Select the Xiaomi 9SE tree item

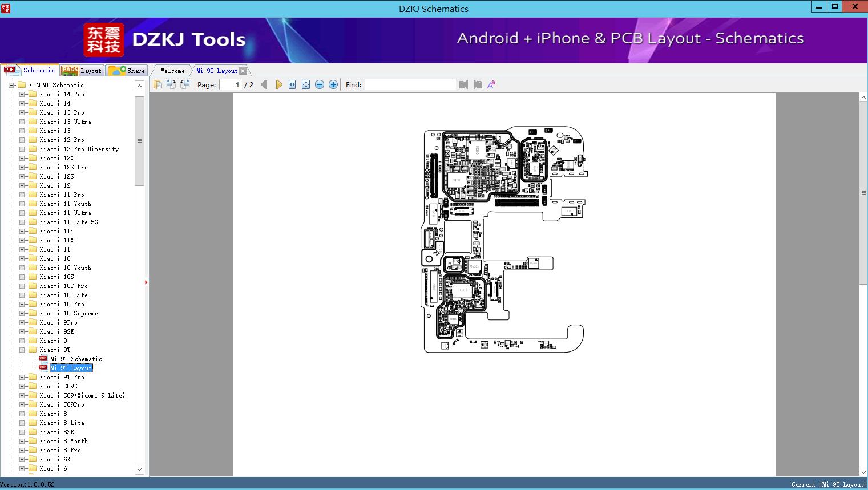point(56,331)
